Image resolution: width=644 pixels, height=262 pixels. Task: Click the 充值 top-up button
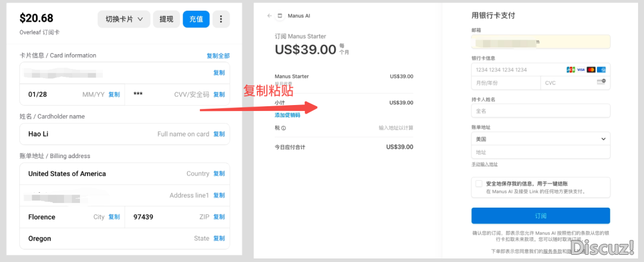click(196, 19)
